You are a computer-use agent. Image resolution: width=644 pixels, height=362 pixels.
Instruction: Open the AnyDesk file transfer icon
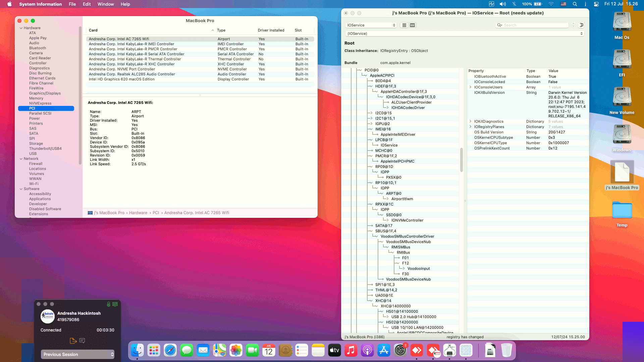pos(73,341)
